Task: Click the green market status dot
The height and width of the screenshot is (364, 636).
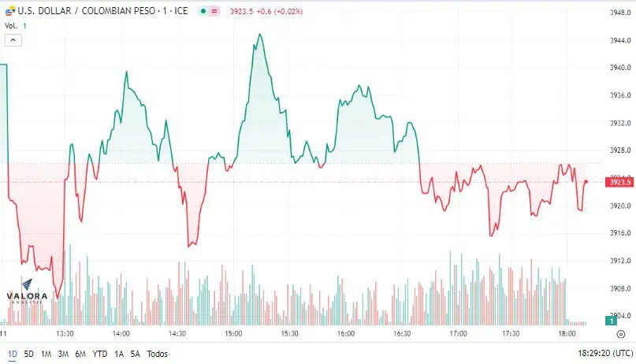Action: 203,11
